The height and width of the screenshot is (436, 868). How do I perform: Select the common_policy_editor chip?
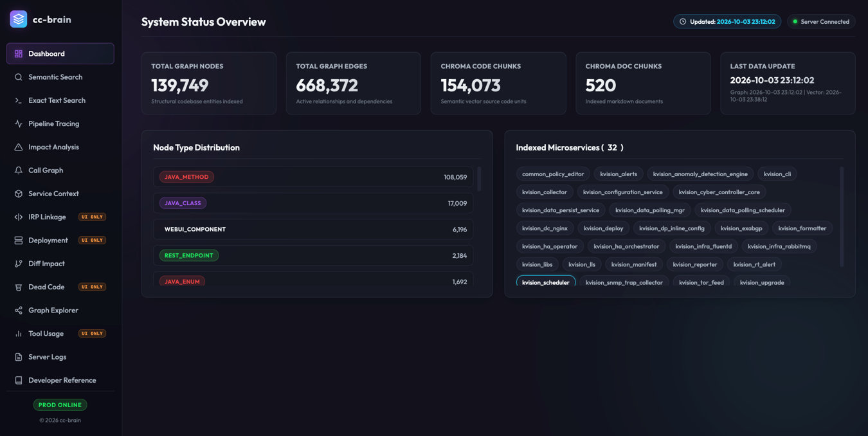[x=553, y=174]
